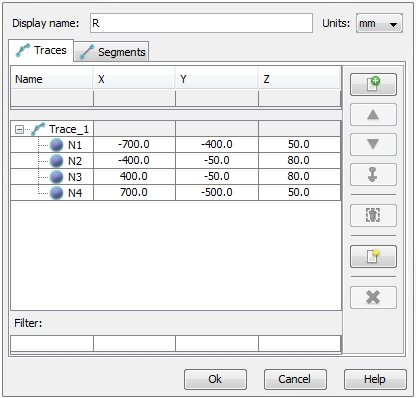Click the Y column header
Image resolution: width=416 pixels, height=398 pixels.
click(217, 79)
